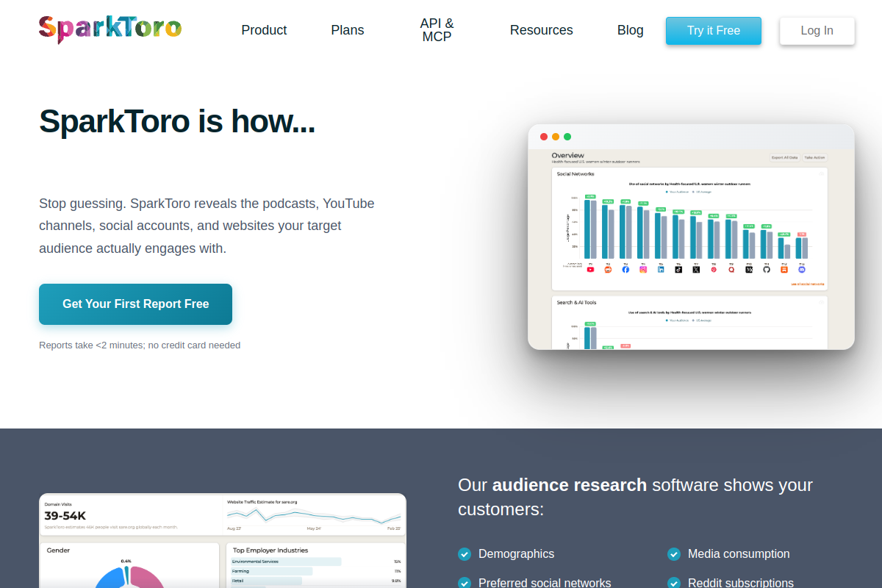The width and height of the screenshot is (882, 588).
Task: Click the Facebook icon in the chart
Action: (625, 270)
